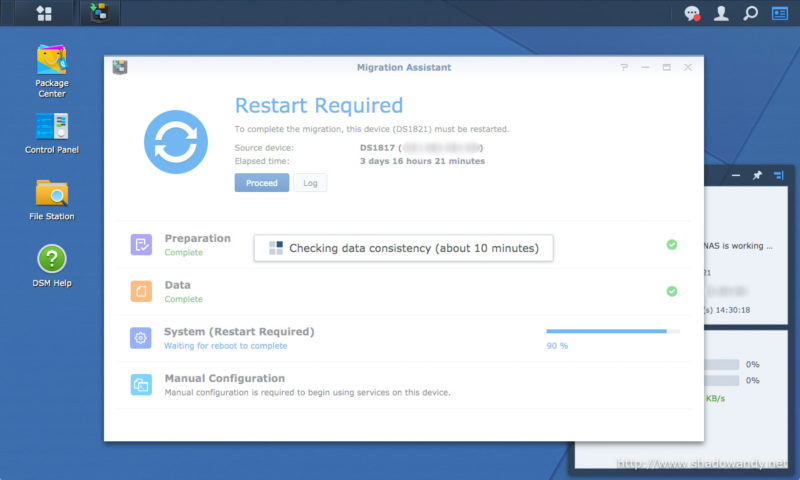Select the Manual Configuration step icon
This screenshot has width=800, height=480.
141,385
